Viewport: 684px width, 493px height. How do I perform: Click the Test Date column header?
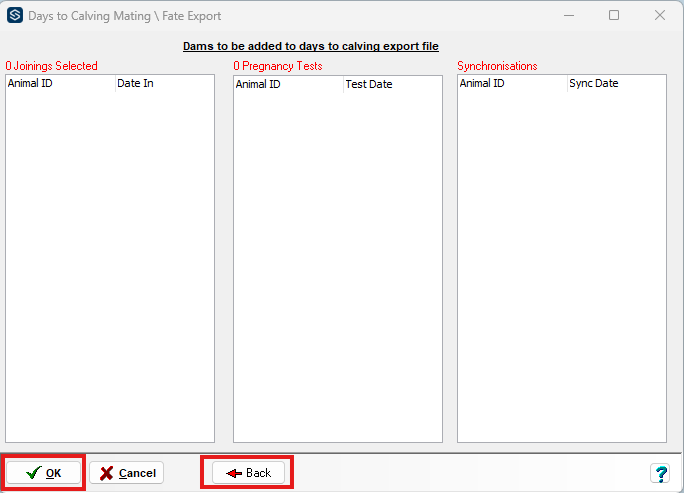tap(392, 85)
